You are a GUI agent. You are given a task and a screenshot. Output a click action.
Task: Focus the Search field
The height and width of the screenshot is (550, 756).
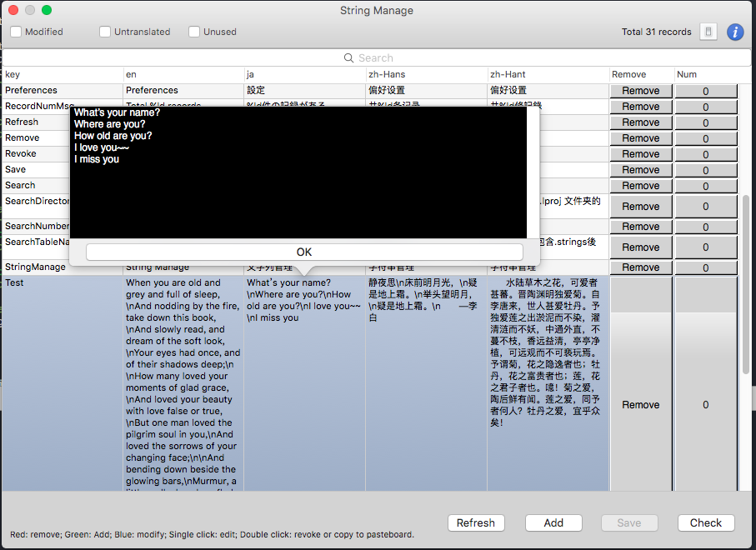tap(377, 57)
